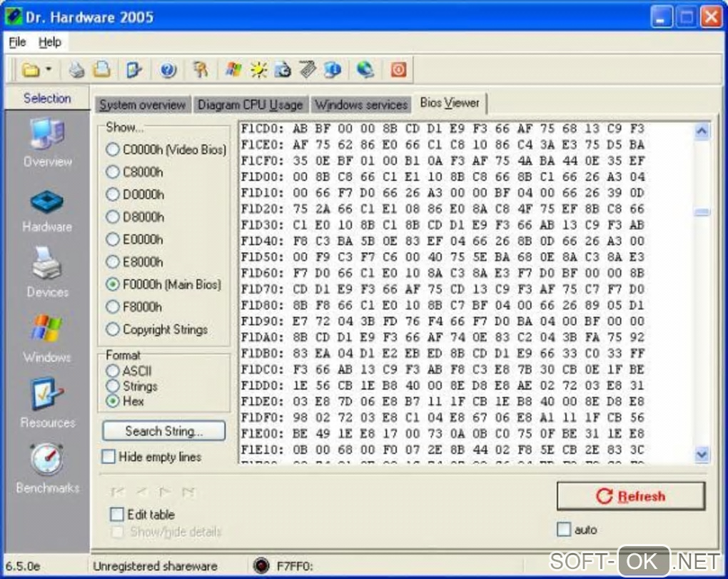Switch to Windows services tab
The image size is (728, 579).
[x=361, y=105]
